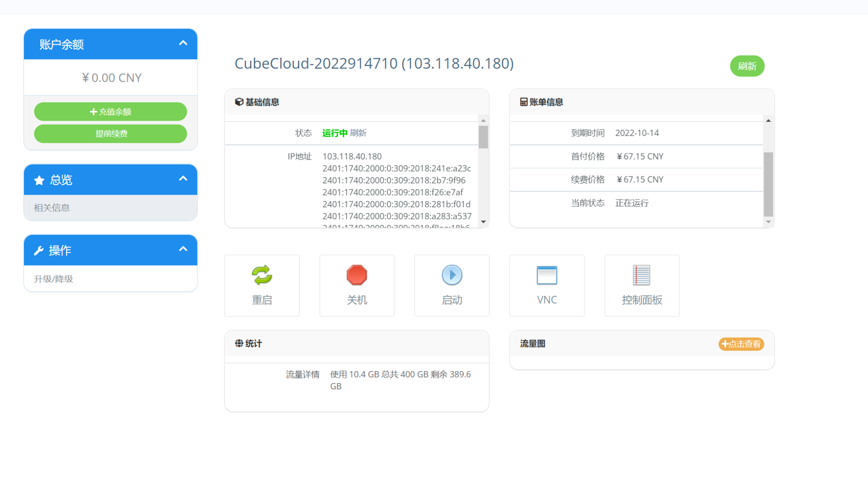Click the green restart arrows icon
This screenshot has width=868, height=481.
pos(262,275)
